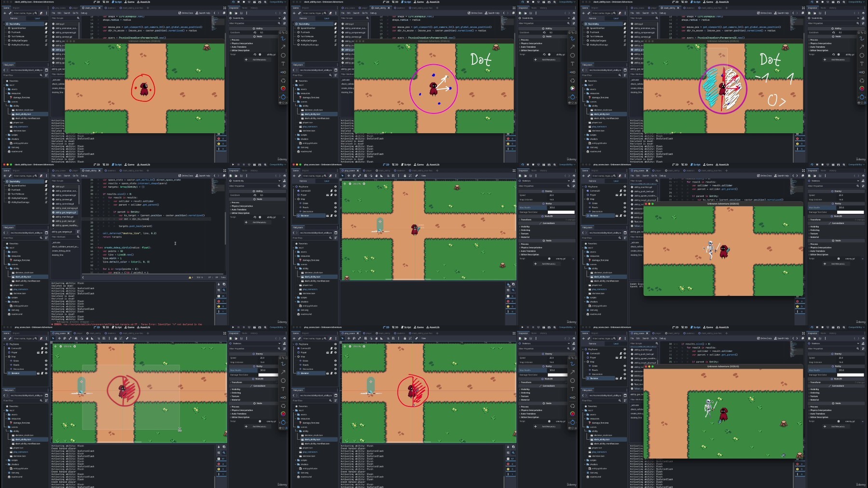The width and height of the screenshot is (868, 488).
Task: Pick Scale Mode tool in empty-output frame
Action: click(x=359, y=176)
